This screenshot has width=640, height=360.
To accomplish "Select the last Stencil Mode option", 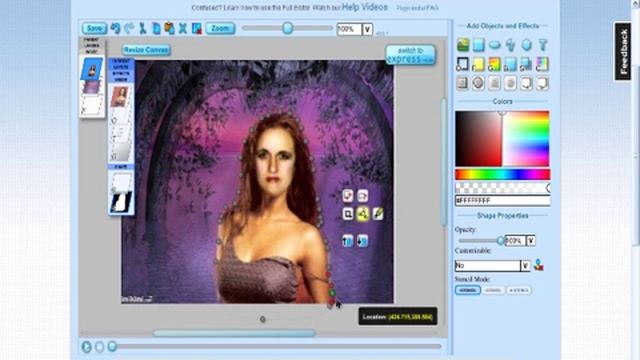I will [x=519, y=290].
